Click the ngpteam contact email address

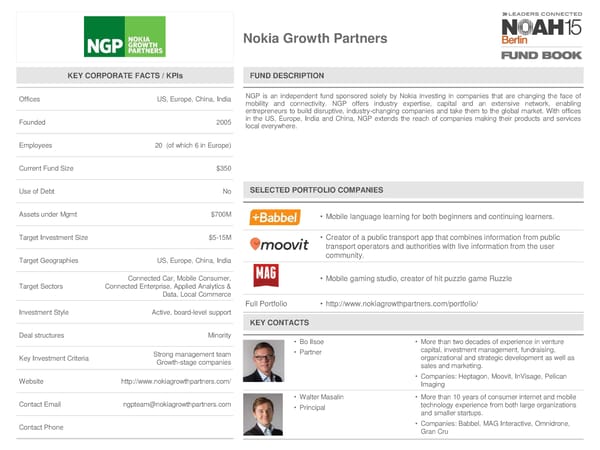(177, 404)
